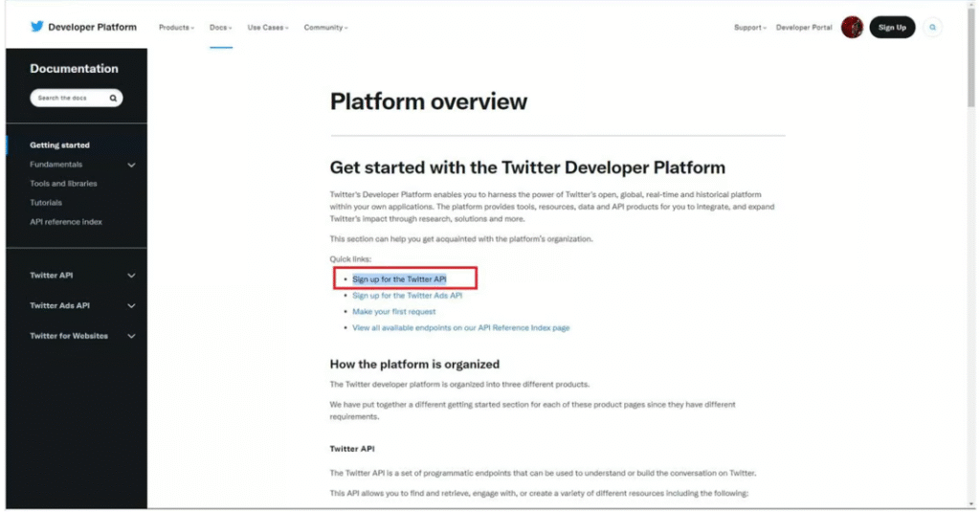The width and height of the screenshot is (980, 512).
Task: Open the Community dropdown menu
Action: tap(325, 28)
